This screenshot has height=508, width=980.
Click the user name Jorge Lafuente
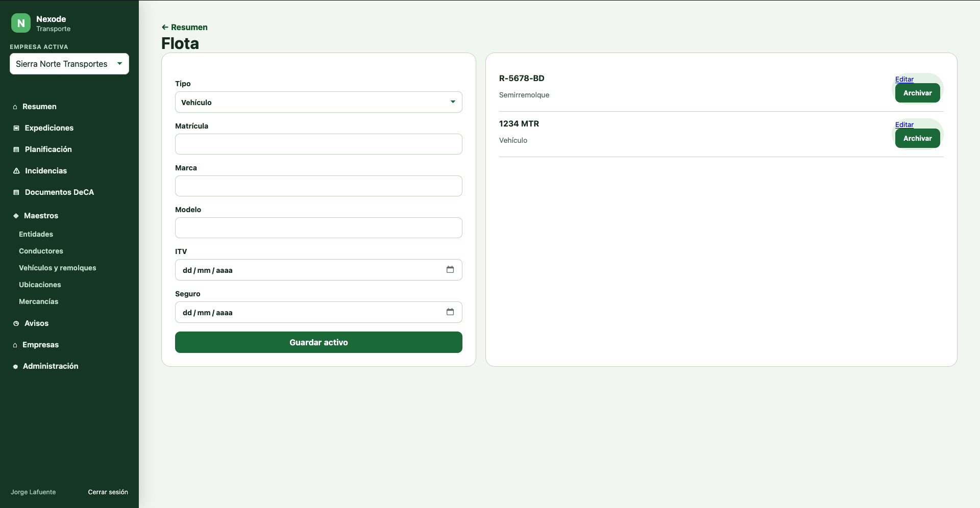pos(33,492)
